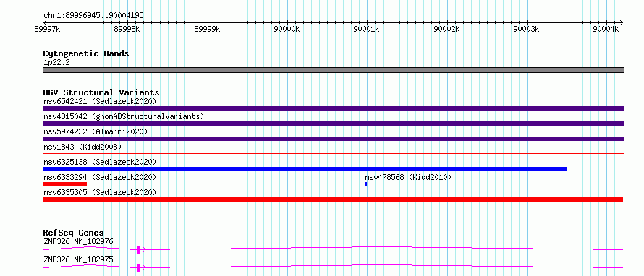Click the 90001k ruler tick label

click(367, 29)
